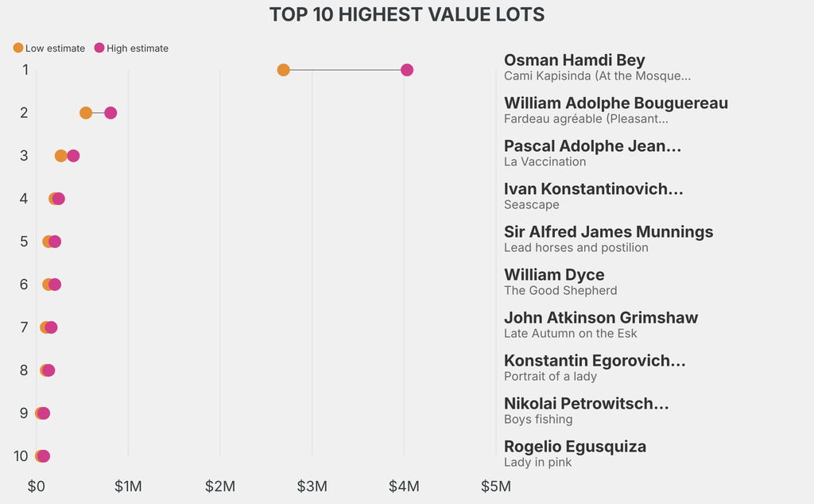Click the Top 10 Highest Value Lots title
This screenshot has width=814, height=504.
[407, 14]
